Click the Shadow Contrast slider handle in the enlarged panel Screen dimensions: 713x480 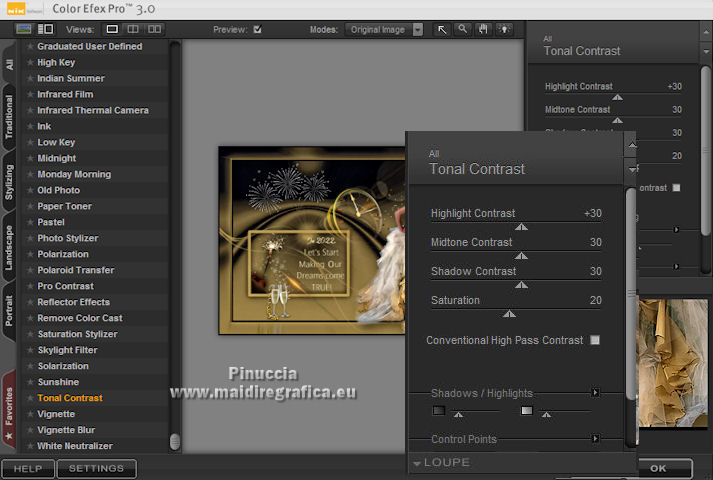pos(521,285)
